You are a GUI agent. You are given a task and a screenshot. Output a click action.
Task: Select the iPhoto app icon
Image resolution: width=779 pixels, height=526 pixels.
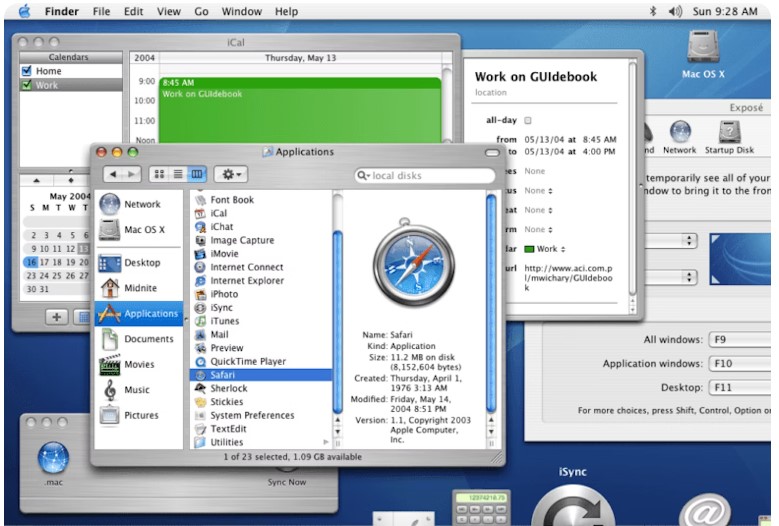point(200,294)
